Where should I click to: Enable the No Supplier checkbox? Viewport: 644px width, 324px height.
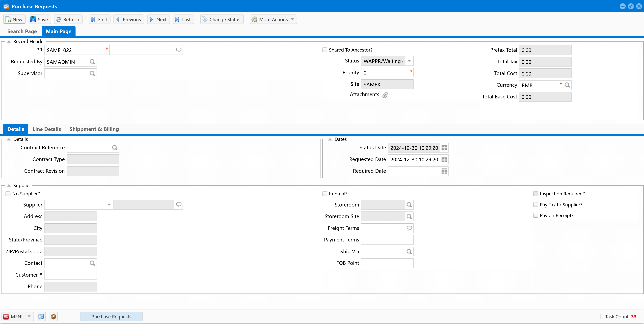coord(8,194)
